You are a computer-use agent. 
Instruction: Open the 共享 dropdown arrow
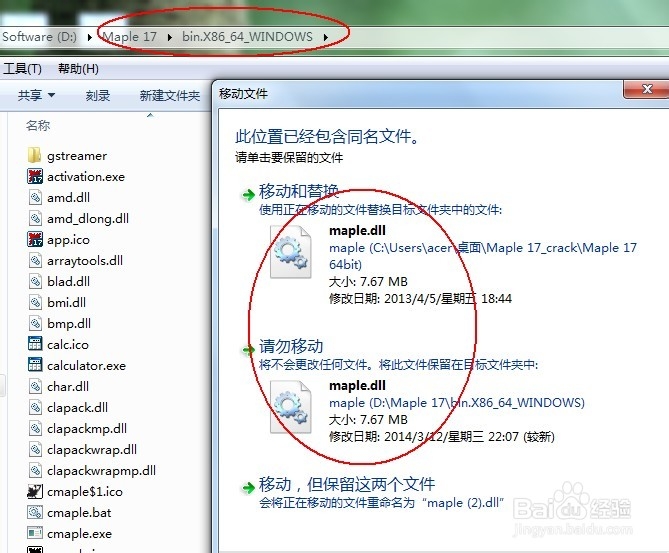pyautogui.click(x=52, y=95)
